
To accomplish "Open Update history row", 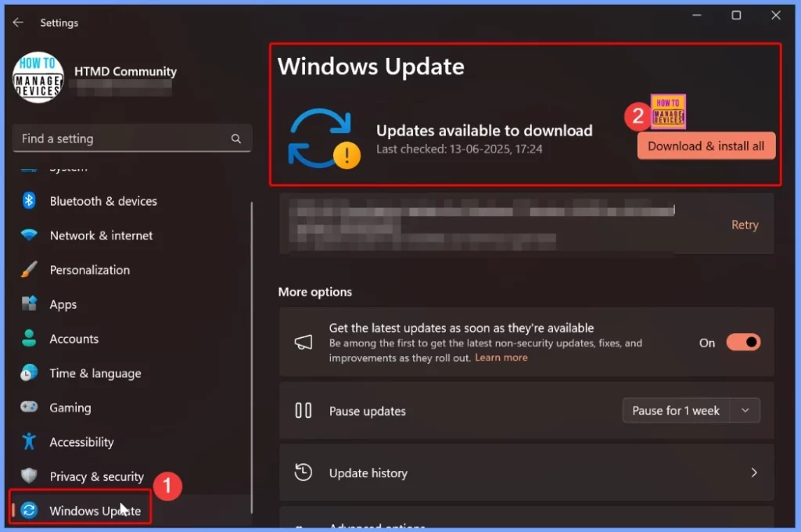I will [526, 473].
